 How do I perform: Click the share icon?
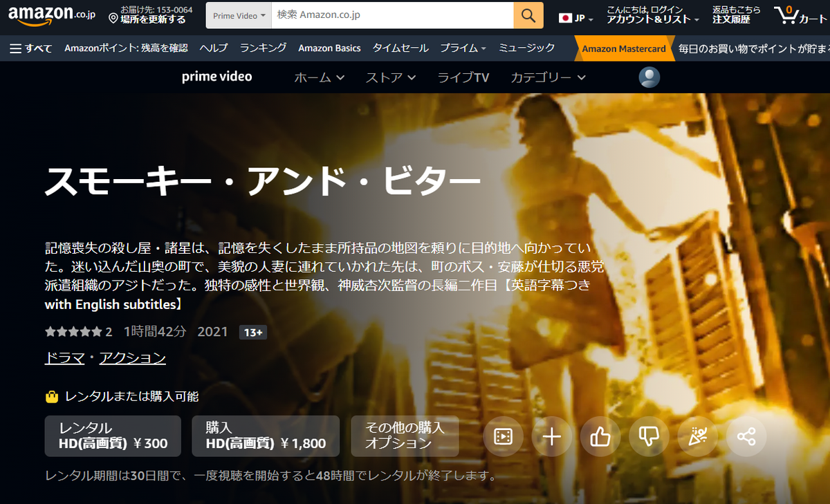(x=746, y=436)
